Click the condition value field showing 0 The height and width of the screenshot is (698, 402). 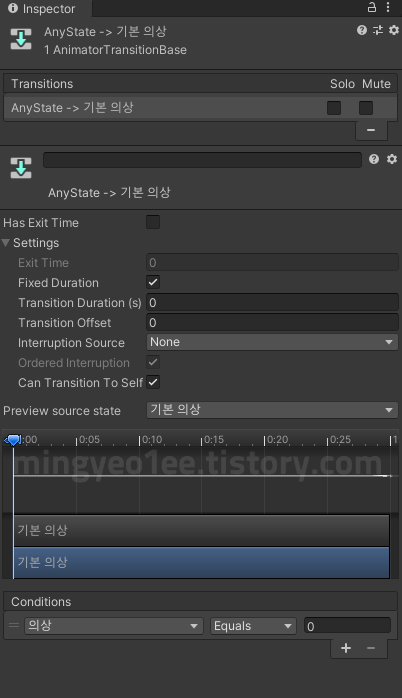347,625
